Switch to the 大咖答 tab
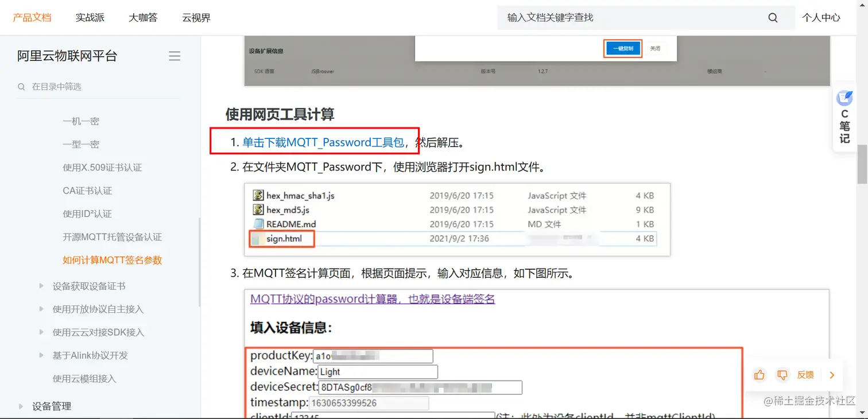868x419 pixels. tap(143, 18)
